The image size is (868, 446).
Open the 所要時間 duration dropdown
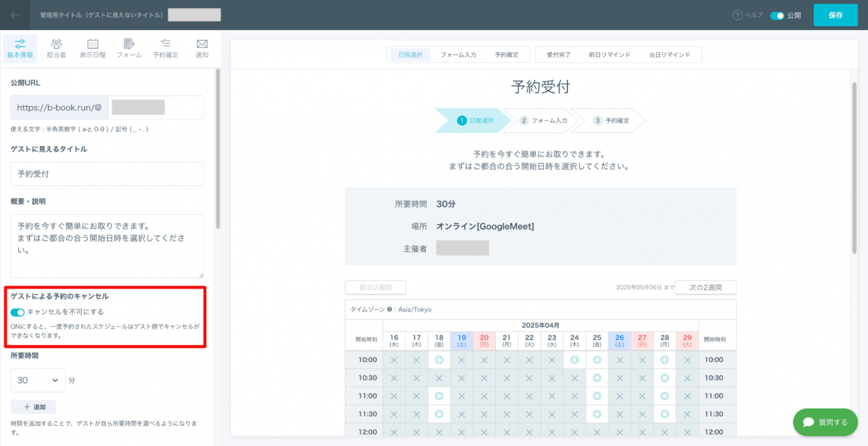coord(37,380)
